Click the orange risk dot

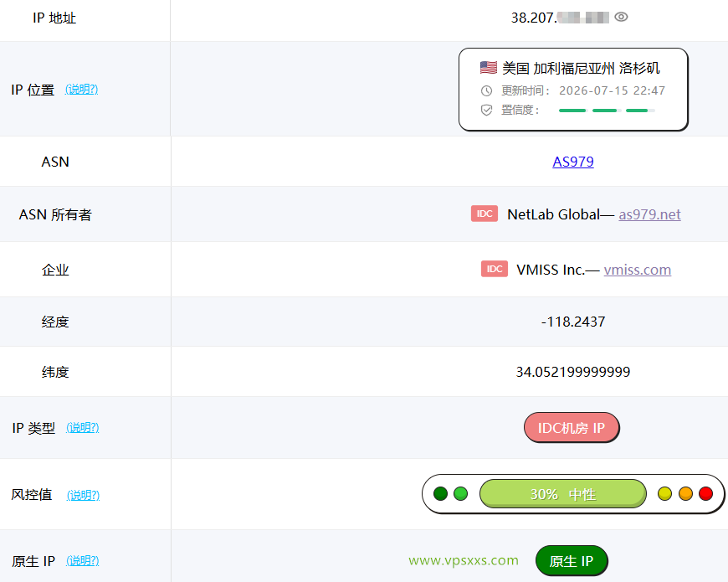point(685,494)
